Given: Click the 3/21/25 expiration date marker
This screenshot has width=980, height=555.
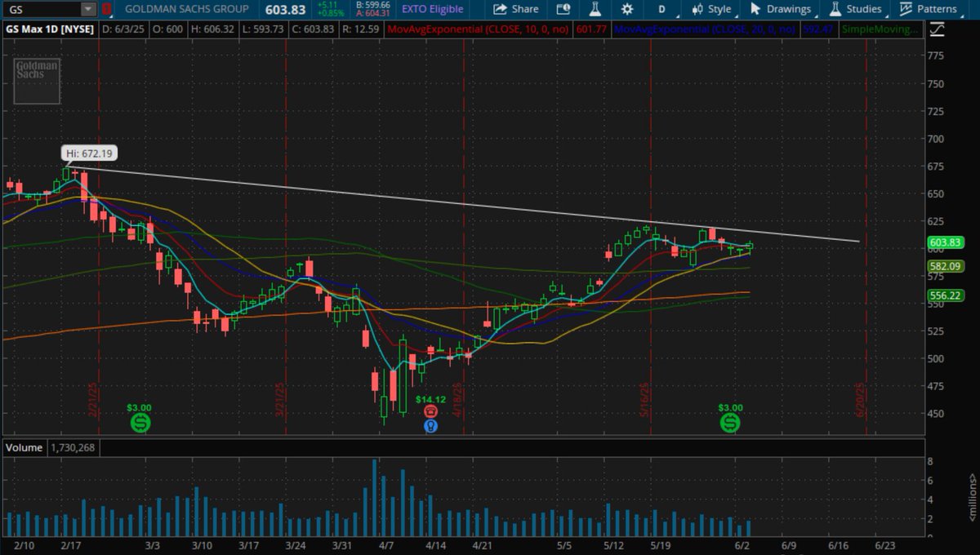Looking at the screenshot, I should [x=280, y=401].
